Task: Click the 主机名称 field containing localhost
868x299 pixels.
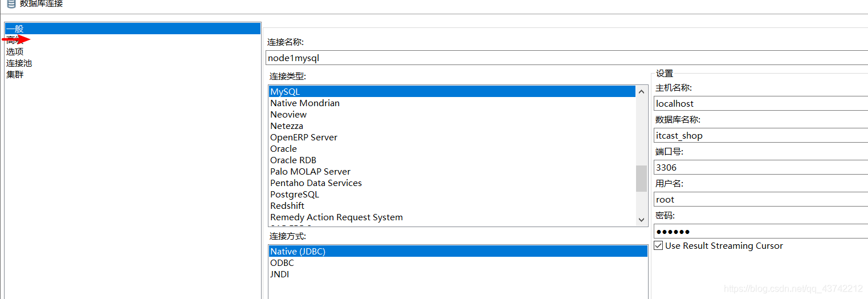Action: [761, 103]
